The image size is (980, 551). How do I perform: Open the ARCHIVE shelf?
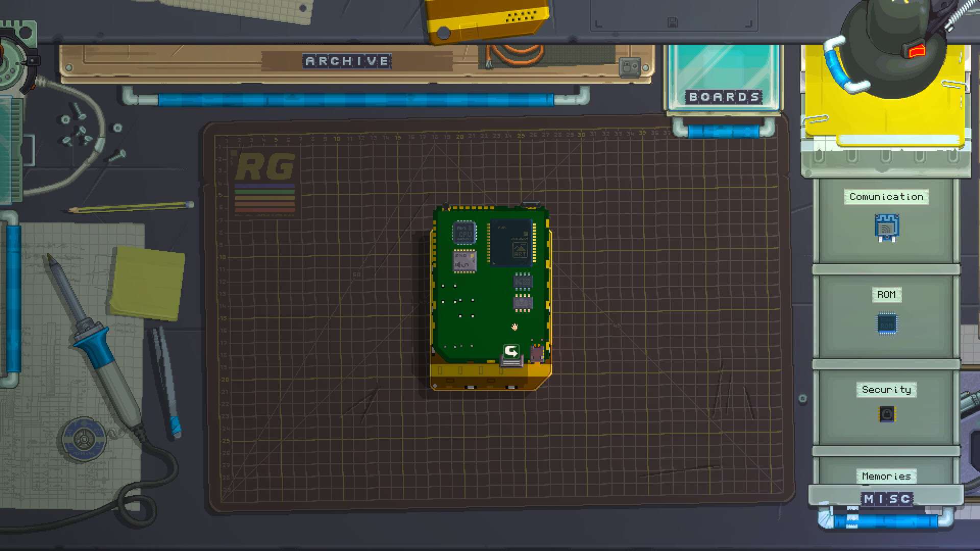347,61
